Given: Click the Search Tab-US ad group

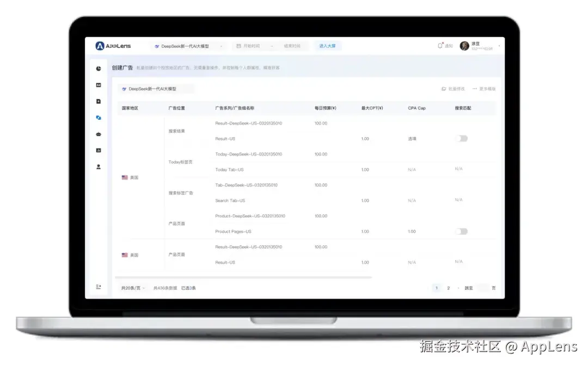Looking at the screenshot, I should click(x=230, y=201).
